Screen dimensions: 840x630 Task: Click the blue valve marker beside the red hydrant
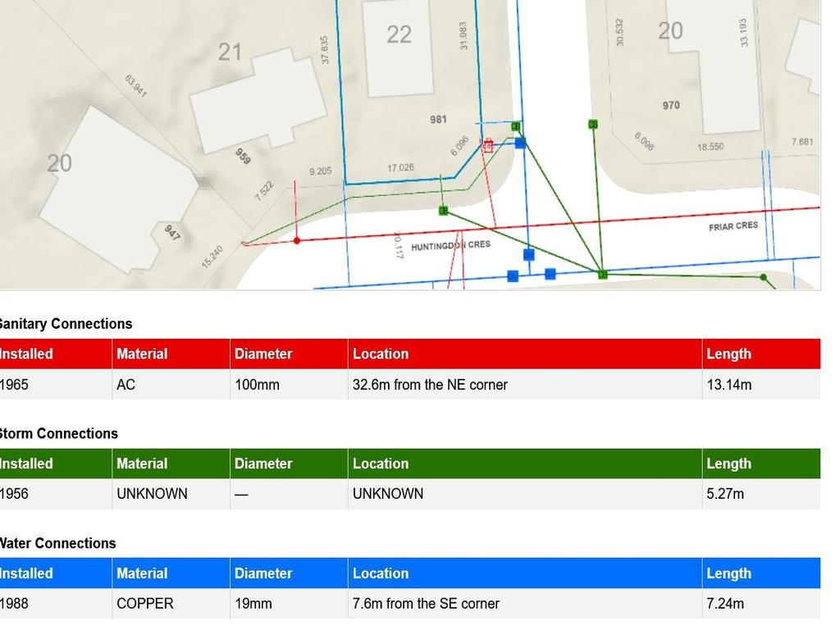pyautogui.click(x=520, y=143)
